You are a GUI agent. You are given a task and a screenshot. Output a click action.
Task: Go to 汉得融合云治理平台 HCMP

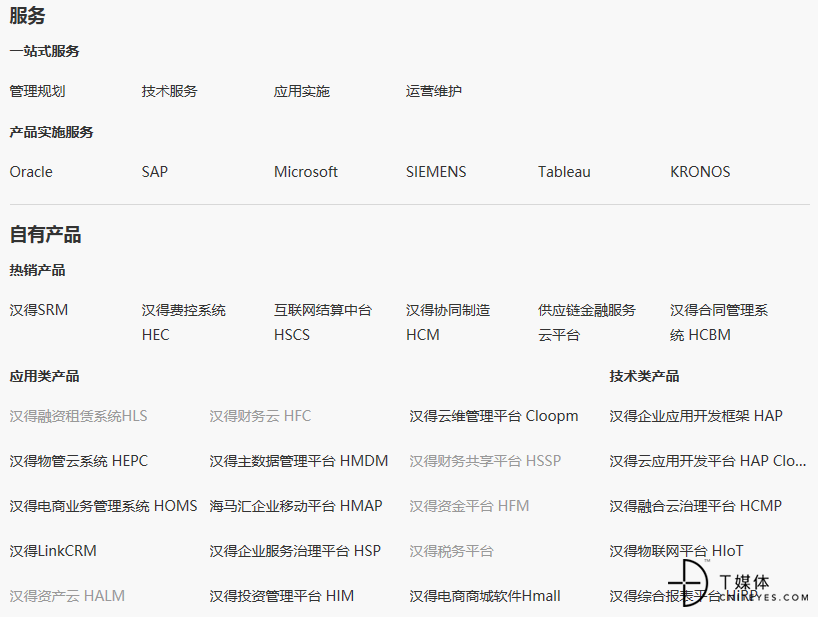point(695,506)
